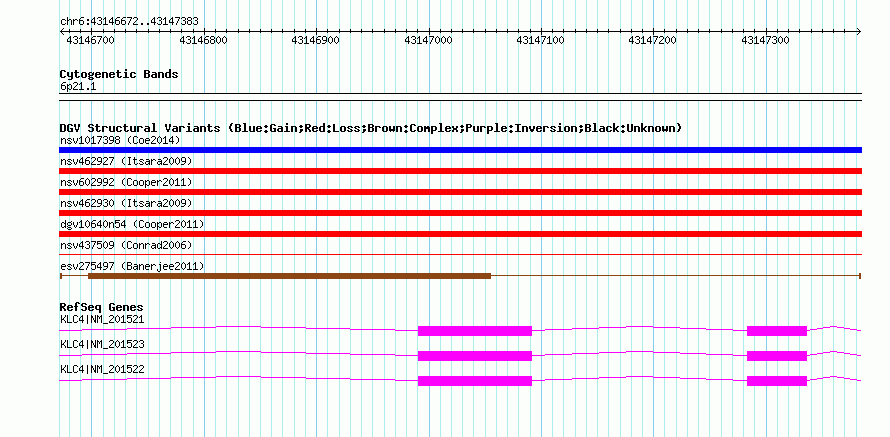
Task: Click the red bar under dgv10640n54
Action: tap(460, 234)
